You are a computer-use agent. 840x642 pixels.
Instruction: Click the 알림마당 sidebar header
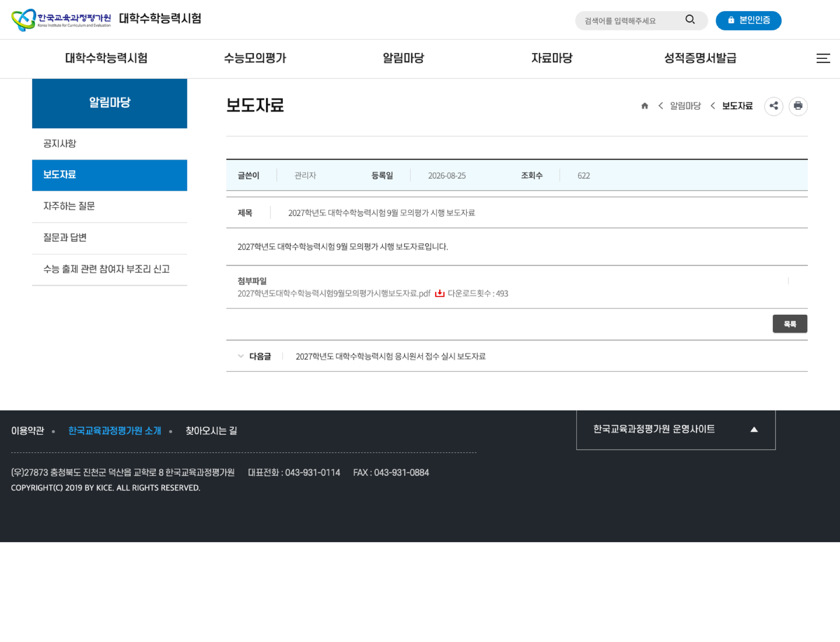click(110, 103)
